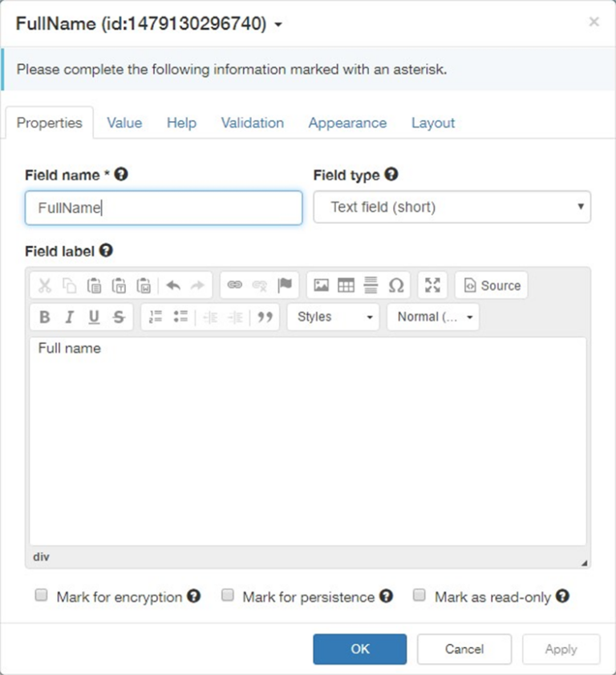The height and width of the screenshot is (675, 616).
Task: Insert a special character
Action: coord(395,285)
